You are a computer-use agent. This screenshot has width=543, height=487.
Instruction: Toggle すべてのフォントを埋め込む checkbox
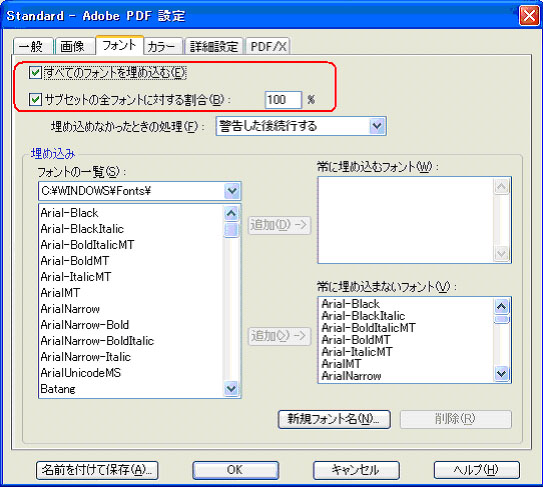35,73
